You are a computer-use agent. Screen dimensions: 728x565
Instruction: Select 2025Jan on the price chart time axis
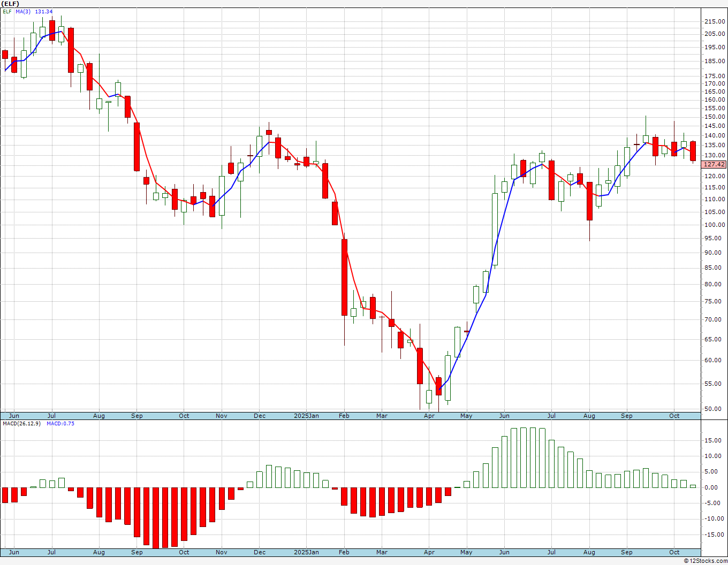coord(307,416)
